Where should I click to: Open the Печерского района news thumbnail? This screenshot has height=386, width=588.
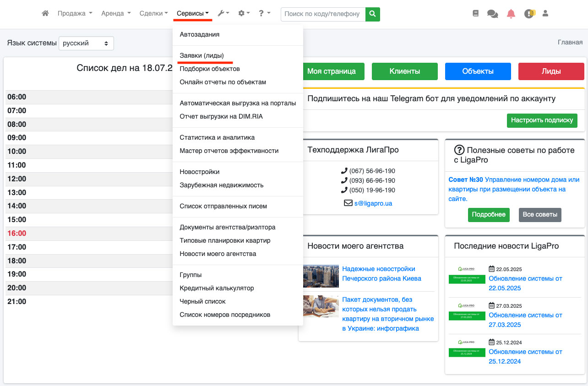tap(321, 276)
